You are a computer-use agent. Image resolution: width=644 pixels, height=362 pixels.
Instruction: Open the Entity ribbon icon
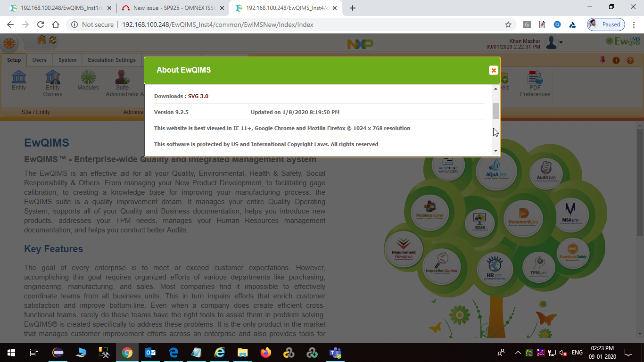pos(19,80)
